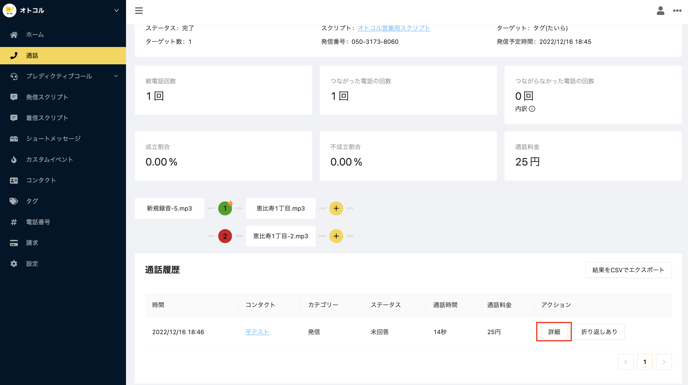Click the gear icon for 設定
The image size is (688, 385).
pos(14,264)
